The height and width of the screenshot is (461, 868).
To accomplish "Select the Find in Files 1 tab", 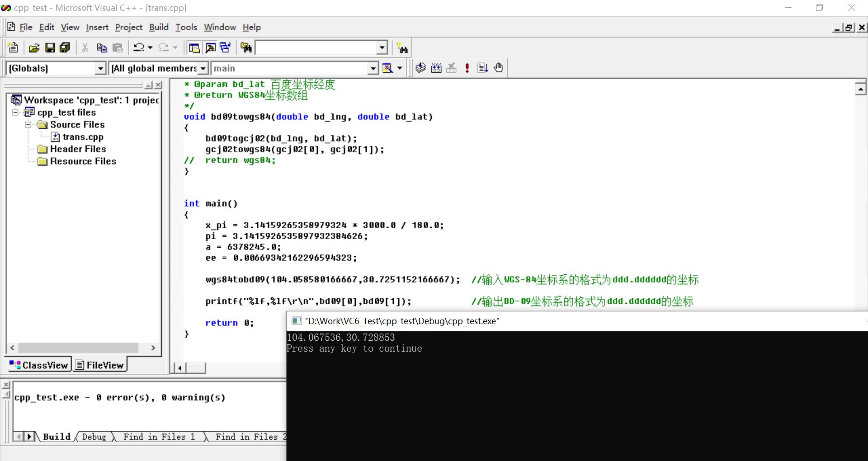I will point(159,437).
